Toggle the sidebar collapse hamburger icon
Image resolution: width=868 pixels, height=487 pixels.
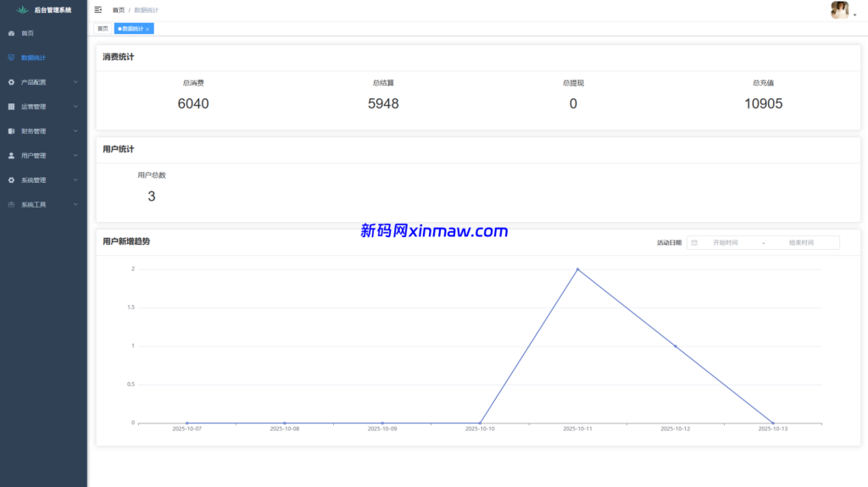click(x=98, y=10)
